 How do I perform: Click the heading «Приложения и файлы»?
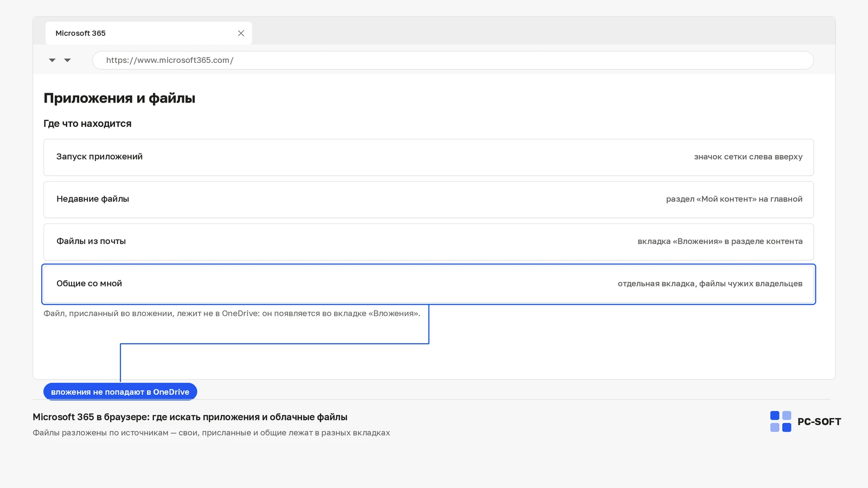tap(119, 98)
